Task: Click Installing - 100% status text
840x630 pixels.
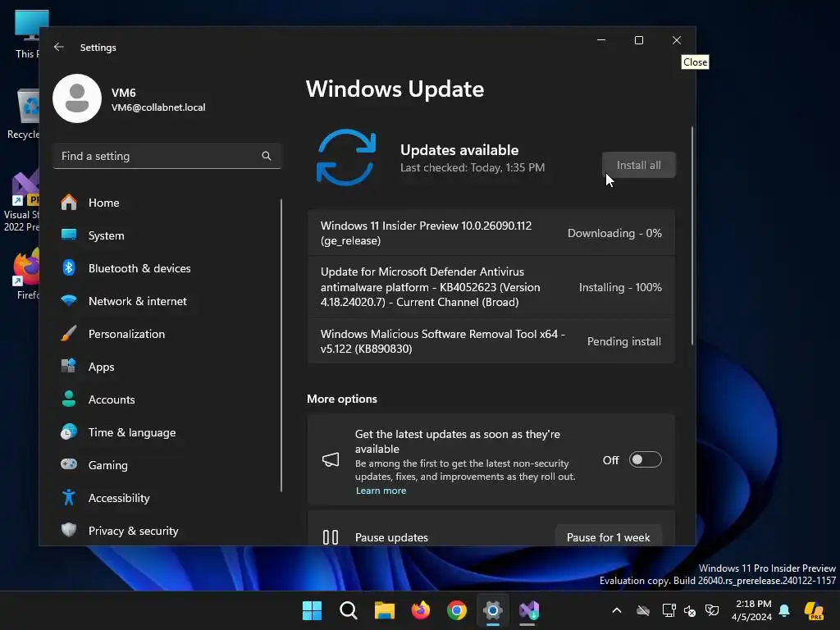Action: 620,287
